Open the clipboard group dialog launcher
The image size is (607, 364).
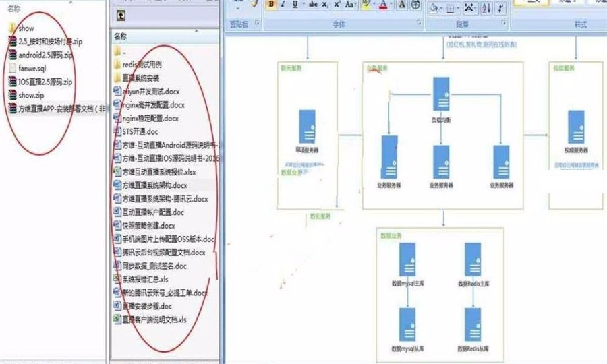(x=257, y=23)
